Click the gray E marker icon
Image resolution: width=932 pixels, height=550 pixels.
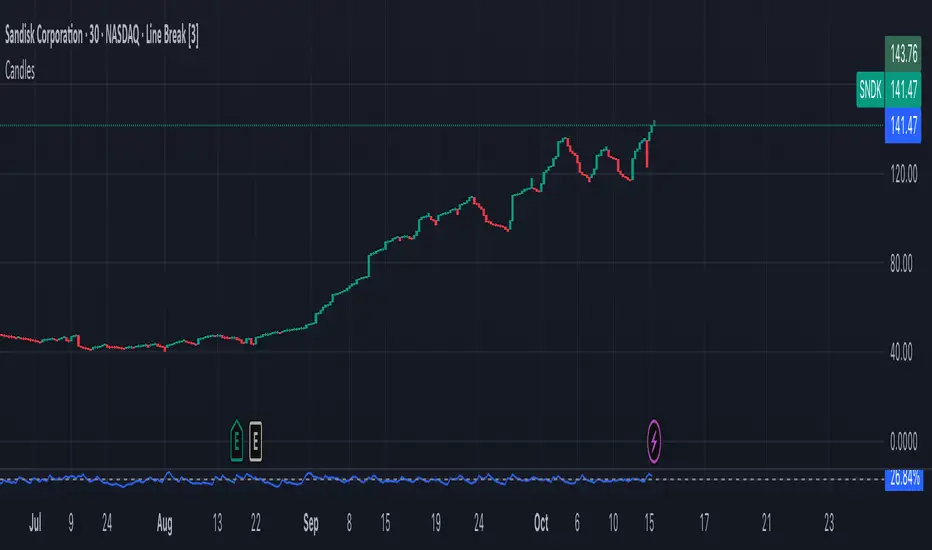point(257,438)
